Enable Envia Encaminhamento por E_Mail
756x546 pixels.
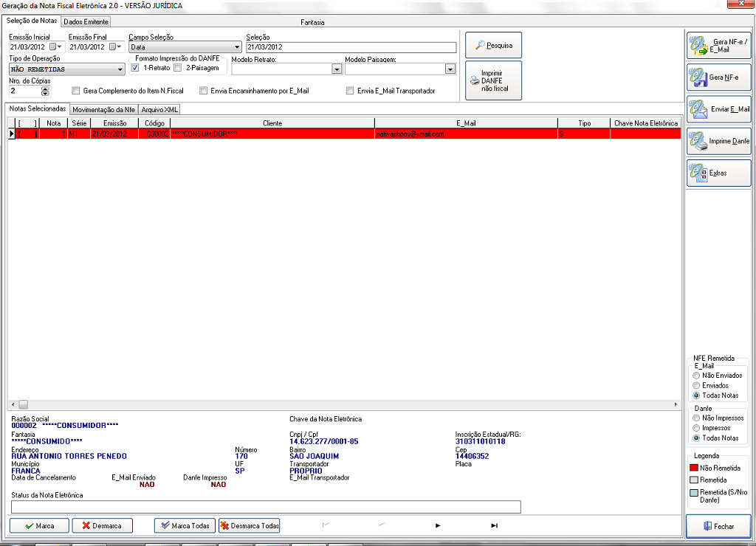pos(204,91)
